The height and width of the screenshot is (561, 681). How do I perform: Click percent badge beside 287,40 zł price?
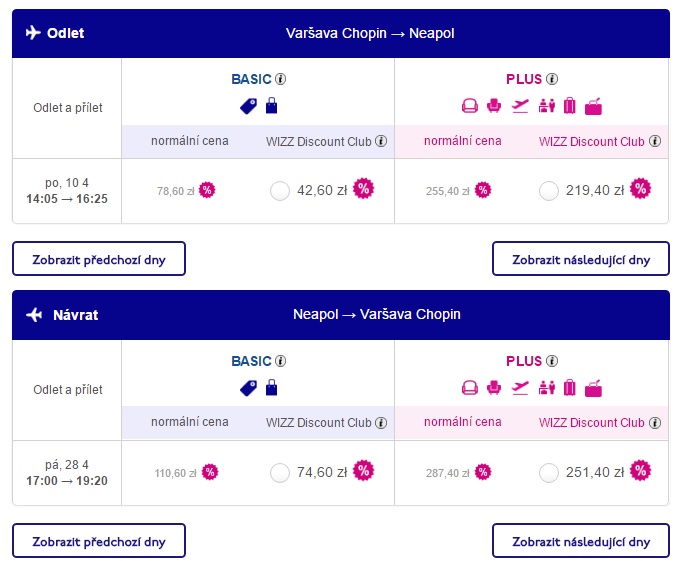point(483,472)
